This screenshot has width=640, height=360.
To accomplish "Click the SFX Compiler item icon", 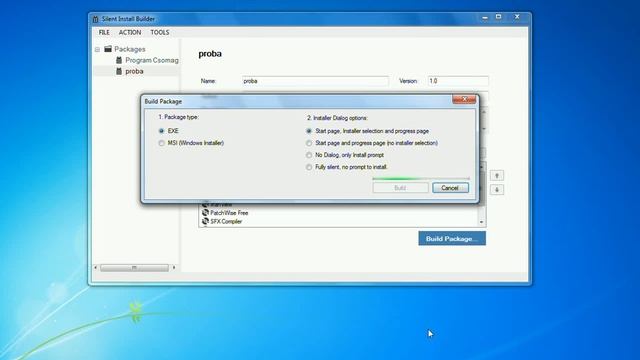I will click(205, 221).
